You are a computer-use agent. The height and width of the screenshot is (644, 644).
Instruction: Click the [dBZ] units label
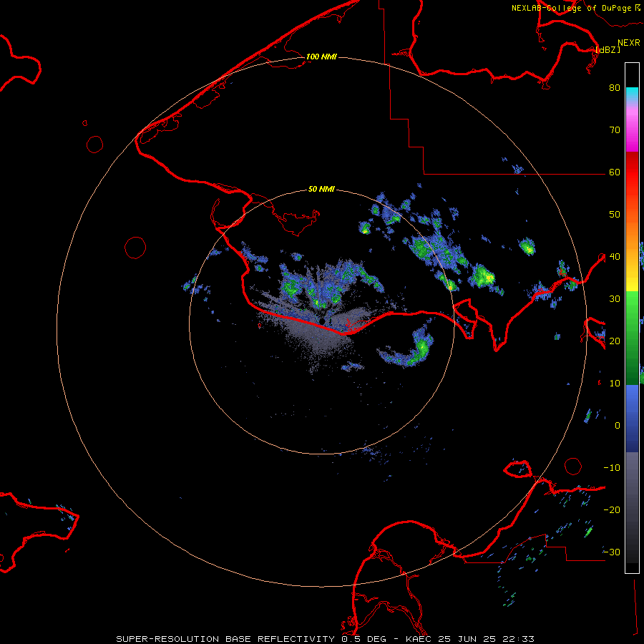pyautogui.click(x=608, y=49)
